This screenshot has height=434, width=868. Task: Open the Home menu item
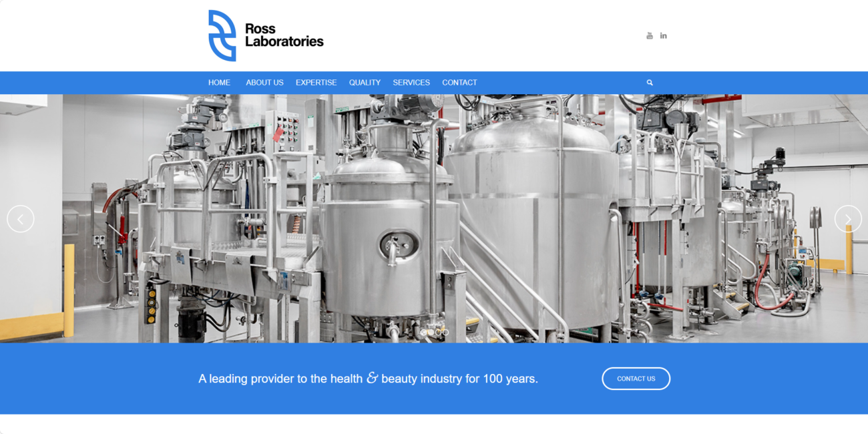point(219,83)
